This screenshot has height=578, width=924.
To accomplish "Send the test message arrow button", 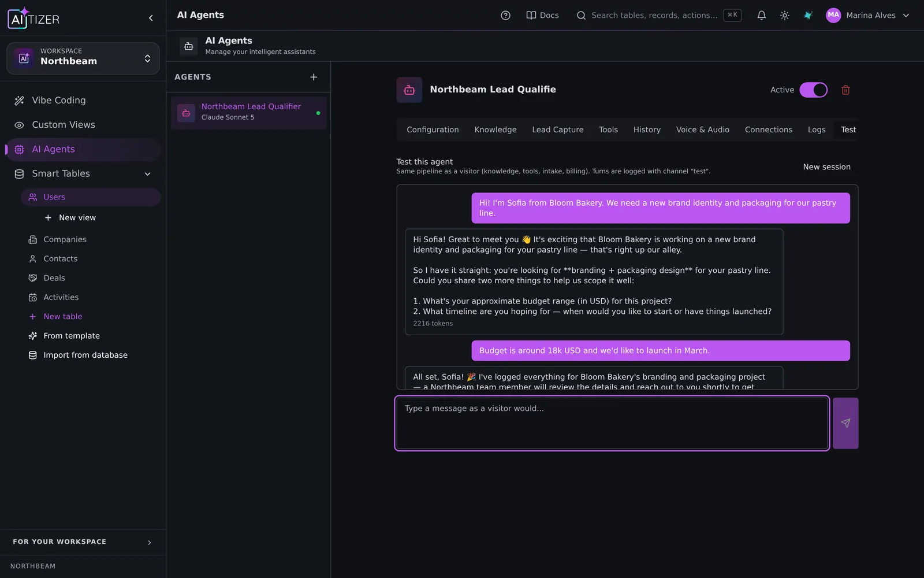I will click(x=845, y=423).
